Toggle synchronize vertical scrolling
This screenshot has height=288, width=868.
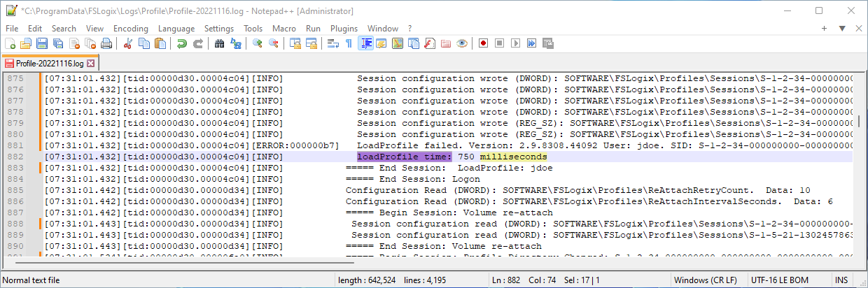295,43
